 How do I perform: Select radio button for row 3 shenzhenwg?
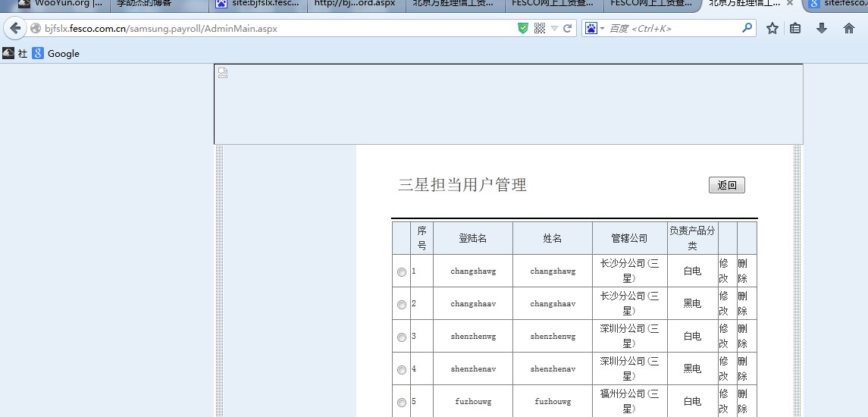click(x=402, y=337)
